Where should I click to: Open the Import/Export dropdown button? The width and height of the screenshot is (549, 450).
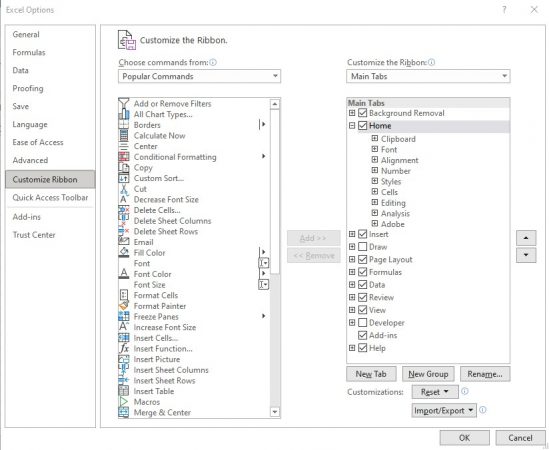coord(444,410)
